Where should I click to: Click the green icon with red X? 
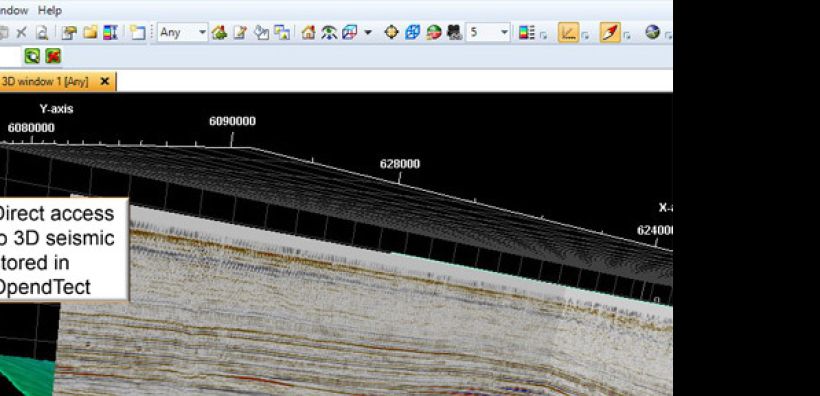click(x=53, y=56)
